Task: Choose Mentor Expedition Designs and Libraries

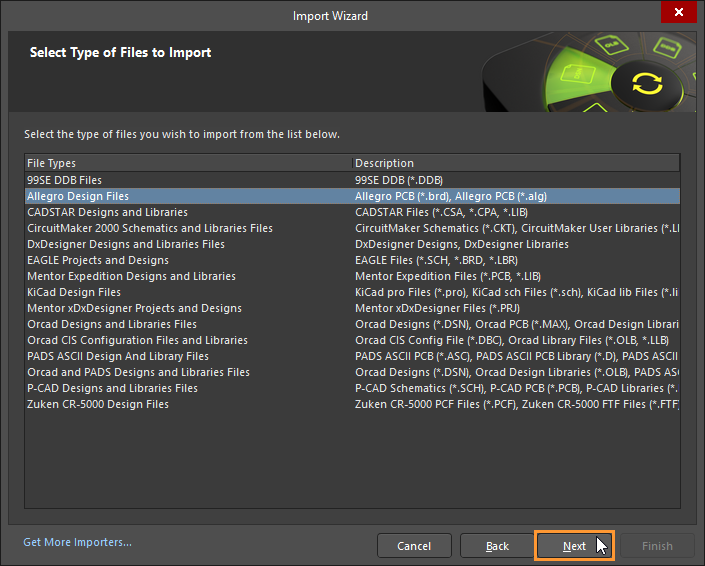Action: tap(131, 276)
